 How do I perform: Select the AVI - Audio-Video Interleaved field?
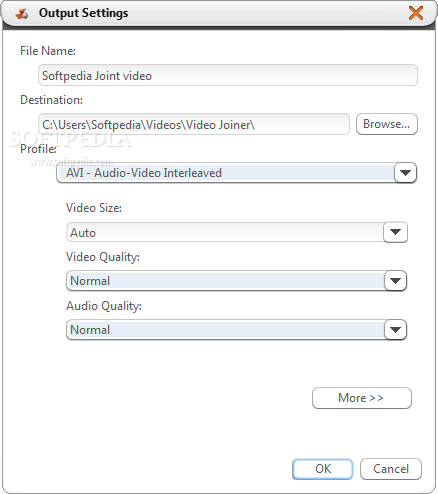coord(226,173)
